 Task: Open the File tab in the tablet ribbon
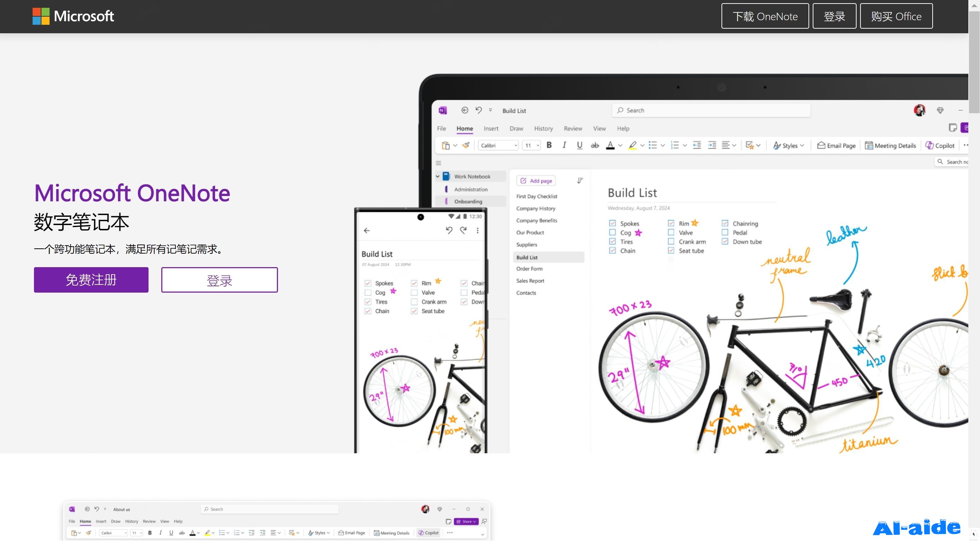point(441,129)
